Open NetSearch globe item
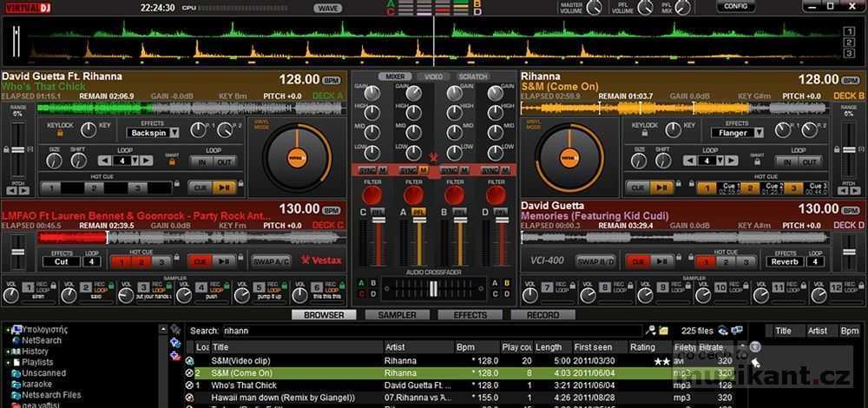This screenshot has height=408, width=868. coord(36,340)
